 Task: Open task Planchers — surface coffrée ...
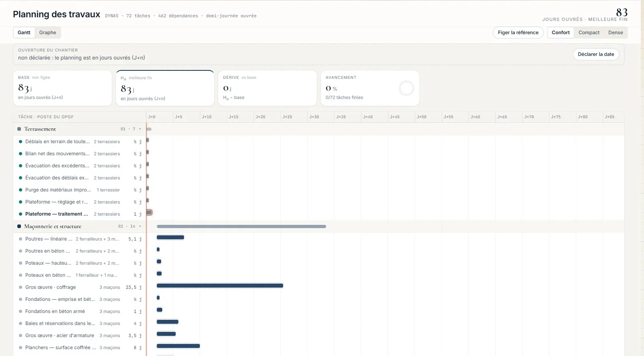[x=61, y=348]
